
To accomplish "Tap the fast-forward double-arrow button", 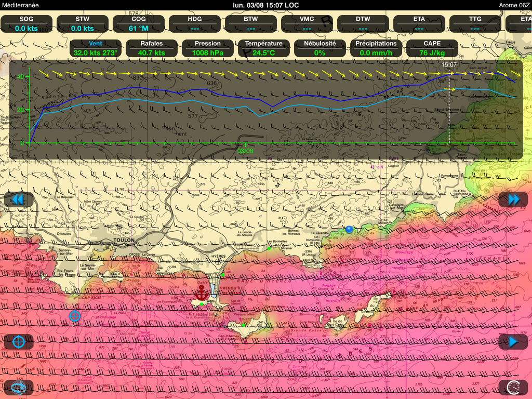I will pos(513,199).
